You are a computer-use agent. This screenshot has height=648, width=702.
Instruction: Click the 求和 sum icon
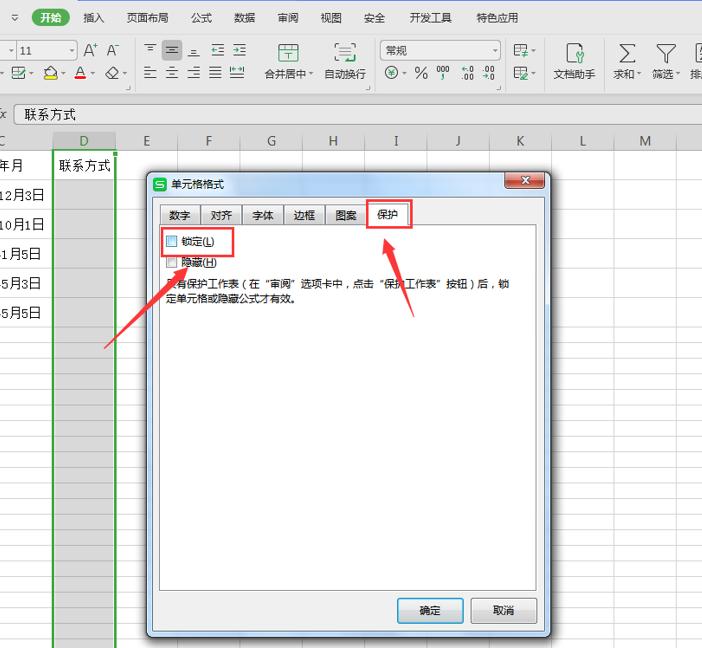tap(627, 54)
